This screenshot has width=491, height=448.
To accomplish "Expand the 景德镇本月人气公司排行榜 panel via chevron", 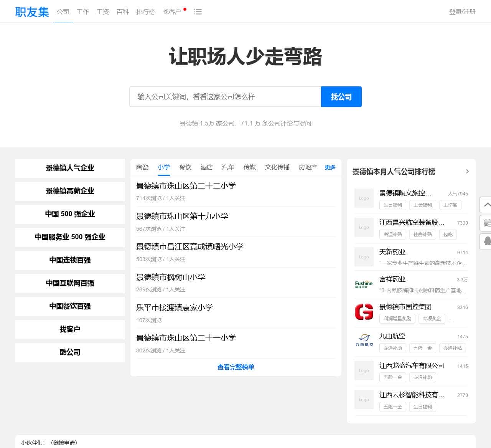I will pyautogui.click(x=468, y=172).
